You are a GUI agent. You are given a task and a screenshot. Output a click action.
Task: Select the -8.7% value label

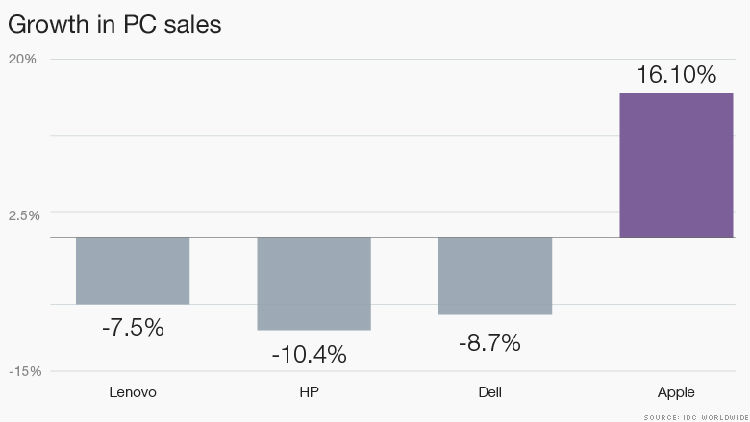point(489,343)
